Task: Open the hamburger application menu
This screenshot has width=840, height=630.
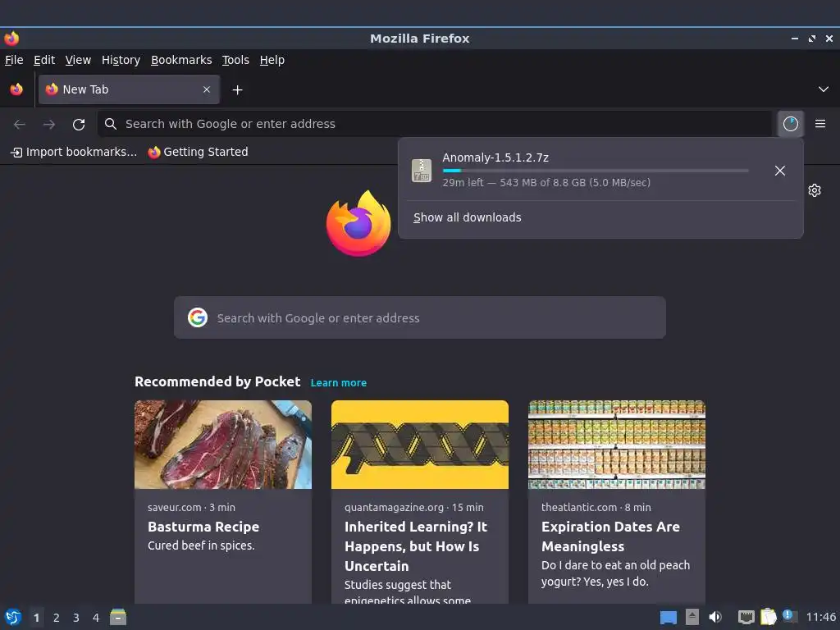Action: click(x=820, y=124)
